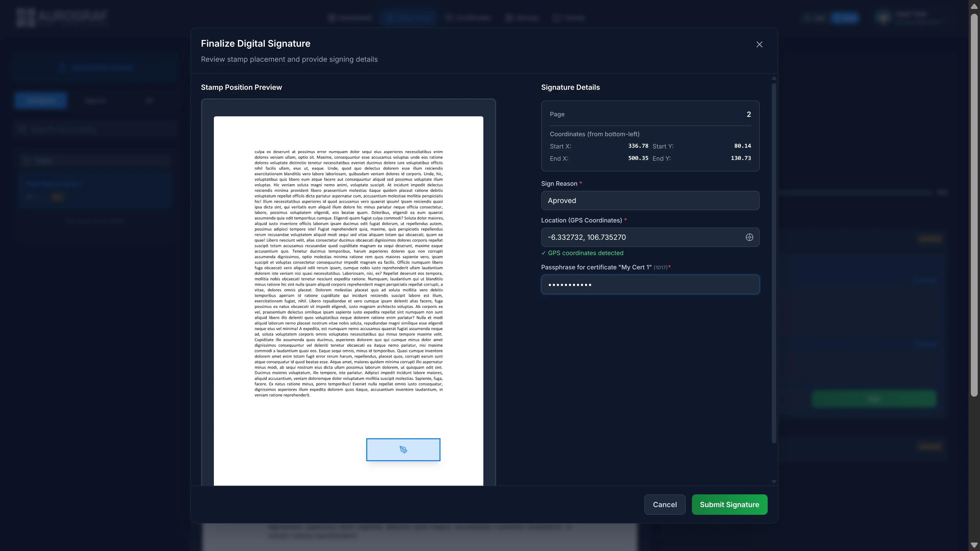Screen dimensions: 980x551
Task: Click the "Sign Reason" label
Action: [559, 184]
